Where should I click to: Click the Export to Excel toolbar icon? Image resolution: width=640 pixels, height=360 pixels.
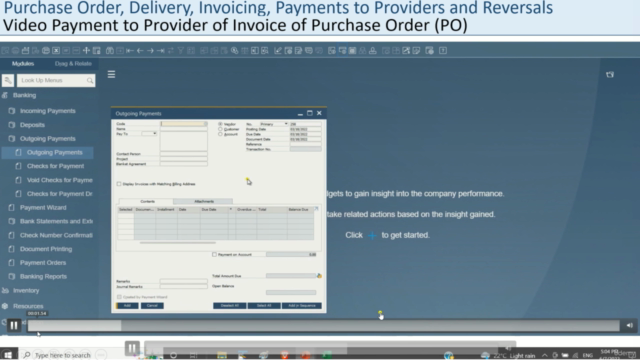pos(56,51)
